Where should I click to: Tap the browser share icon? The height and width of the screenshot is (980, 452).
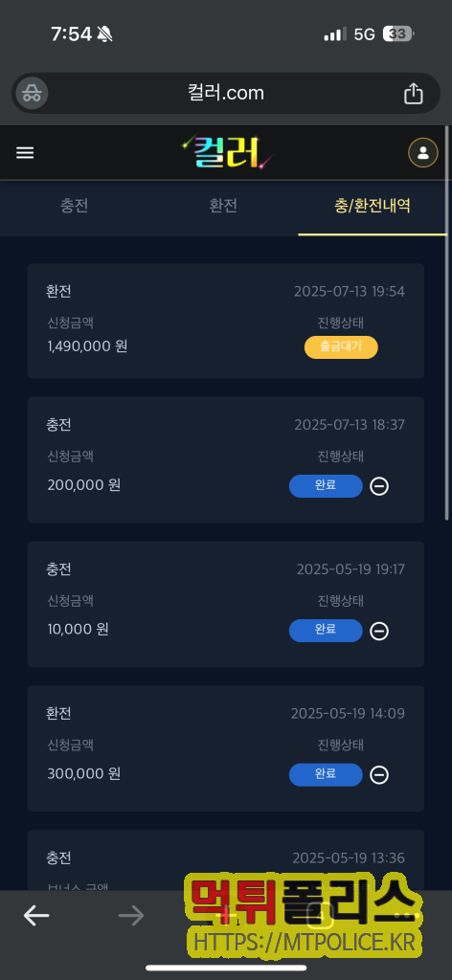414,94
